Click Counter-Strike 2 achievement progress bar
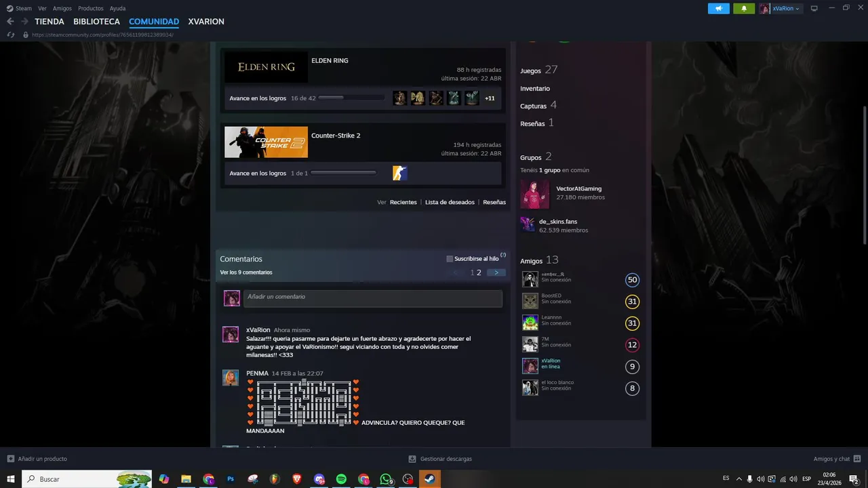The image size is (868, 488). 343,174
